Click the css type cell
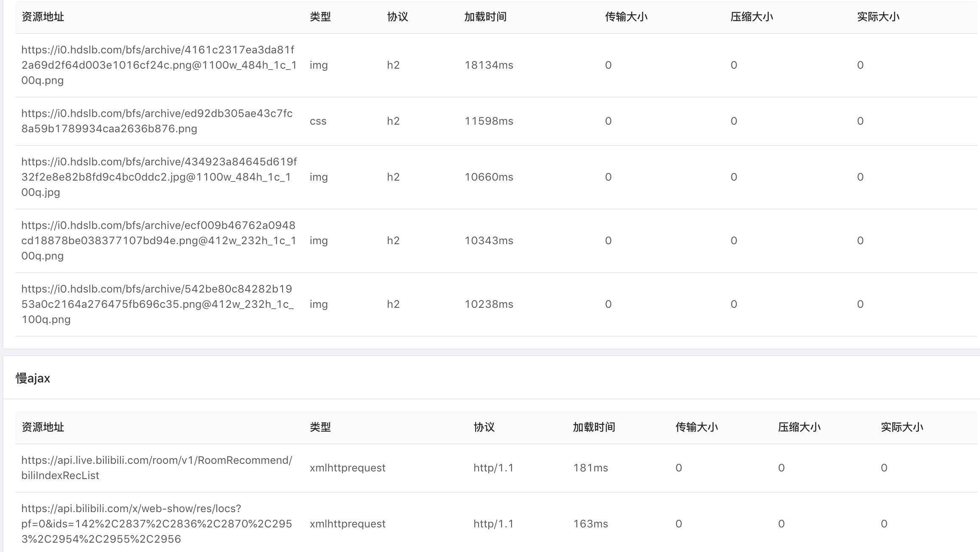 (x=318, y=121)
